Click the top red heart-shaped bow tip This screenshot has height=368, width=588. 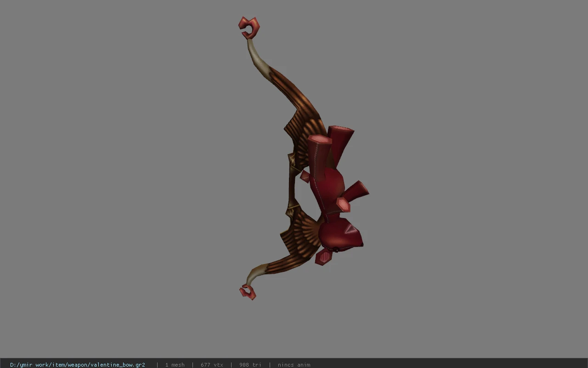[249, 28]
